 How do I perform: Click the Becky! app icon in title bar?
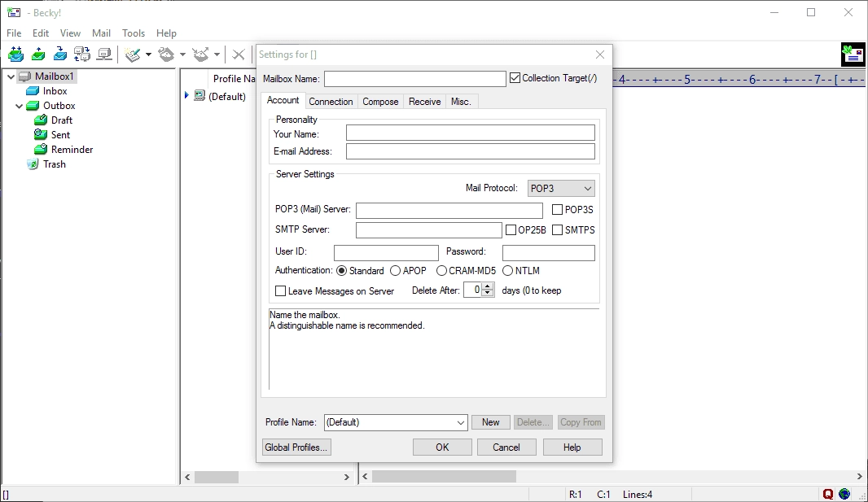coord(14,12)
